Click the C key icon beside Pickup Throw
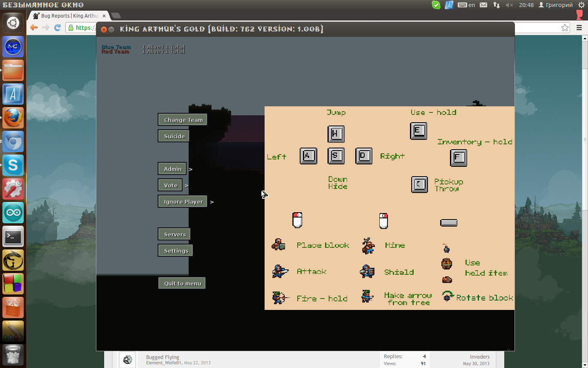The width and height of the screenshot is (588, 368). pyautogui.click(x=419, y=184)
